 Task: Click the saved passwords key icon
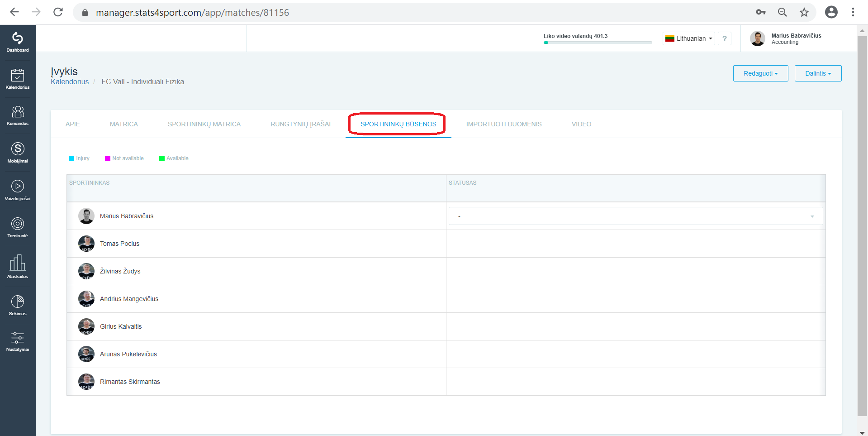tap(761, 12)
